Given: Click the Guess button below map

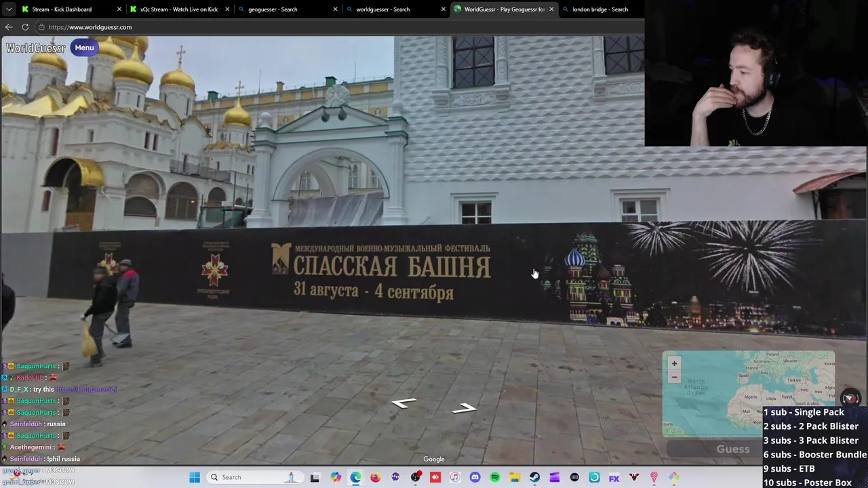Looking at the screenshot, I should 733,449.
